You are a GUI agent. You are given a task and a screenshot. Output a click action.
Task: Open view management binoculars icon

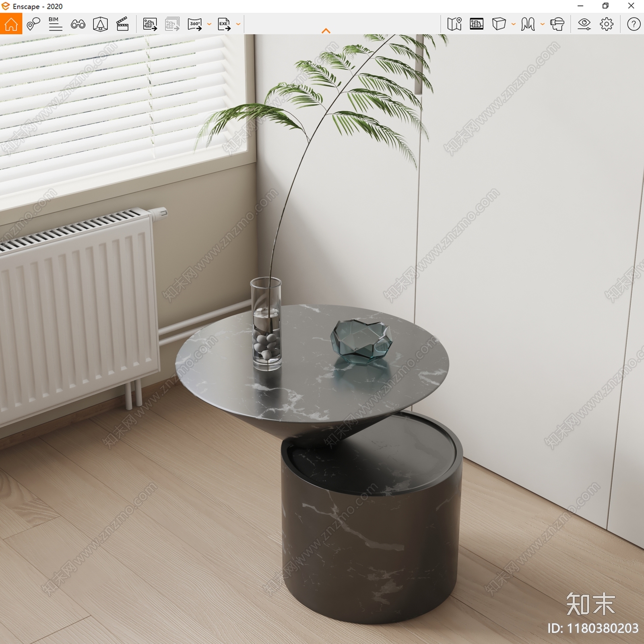[x=78, y=24]
